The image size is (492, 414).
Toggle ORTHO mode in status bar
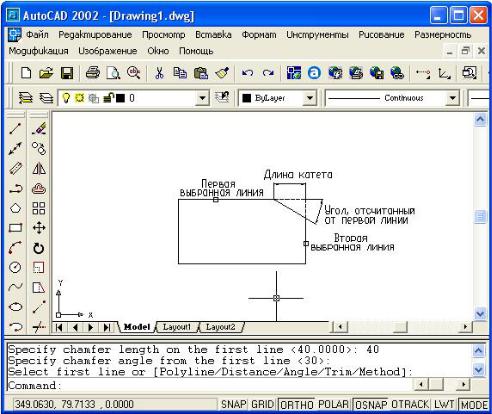297,404
